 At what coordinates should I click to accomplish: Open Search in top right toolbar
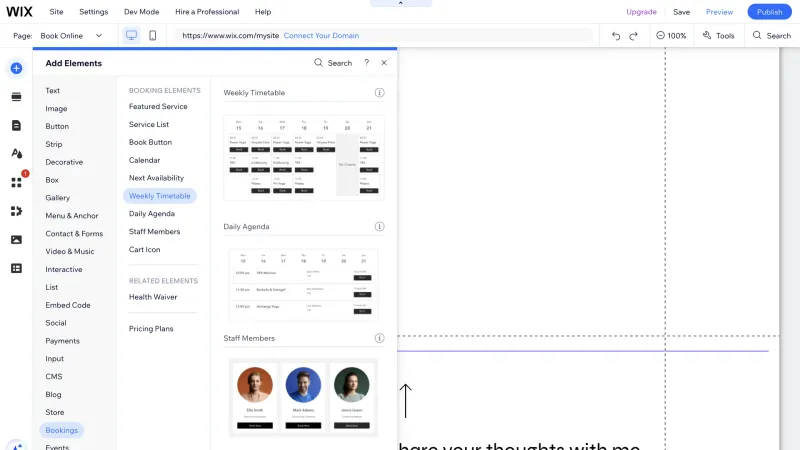point(771,36)
